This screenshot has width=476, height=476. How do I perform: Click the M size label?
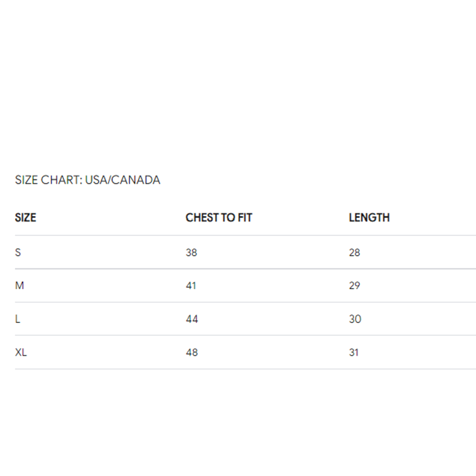click(x=20, y=286)
